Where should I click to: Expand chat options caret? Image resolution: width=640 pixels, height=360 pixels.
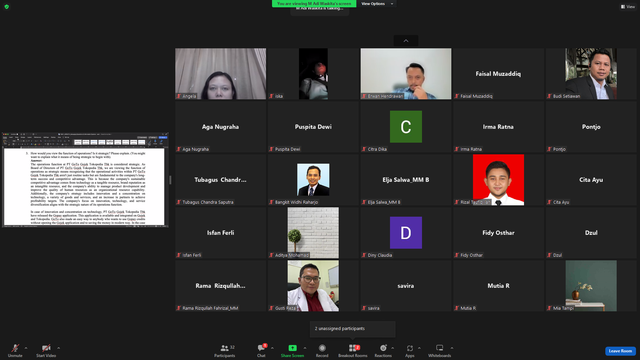tap(272, 348)
